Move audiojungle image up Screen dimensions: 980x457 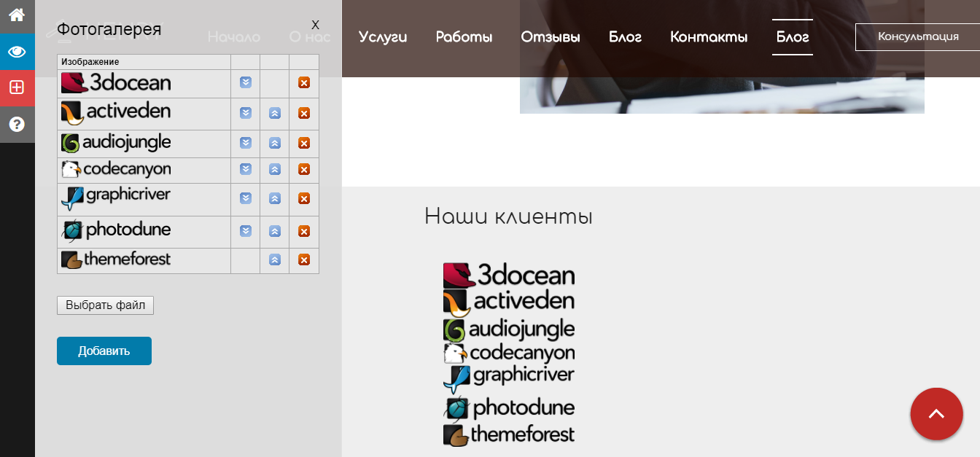(x=275, y=143)
